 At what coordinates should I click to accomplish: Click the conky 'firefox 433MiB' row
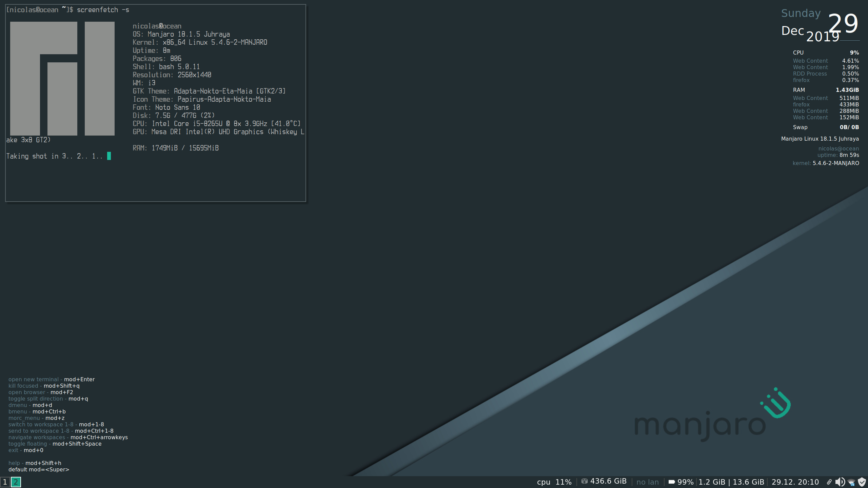[826, 104]
